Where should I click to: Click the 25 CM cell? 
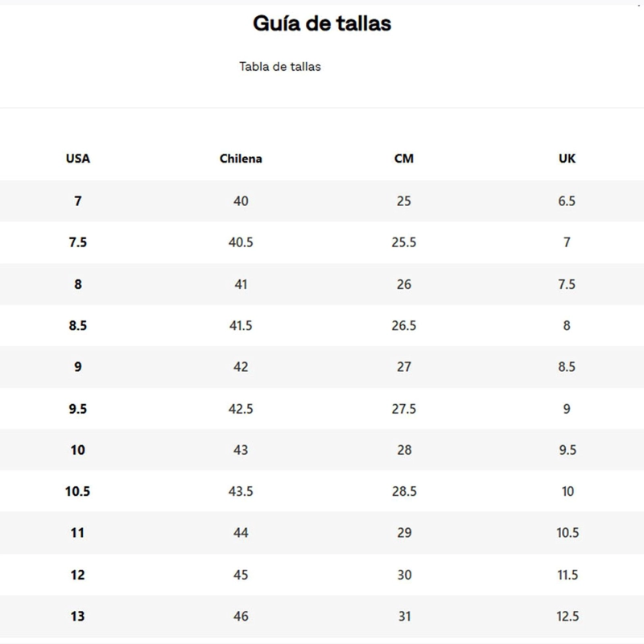point(404,201)
